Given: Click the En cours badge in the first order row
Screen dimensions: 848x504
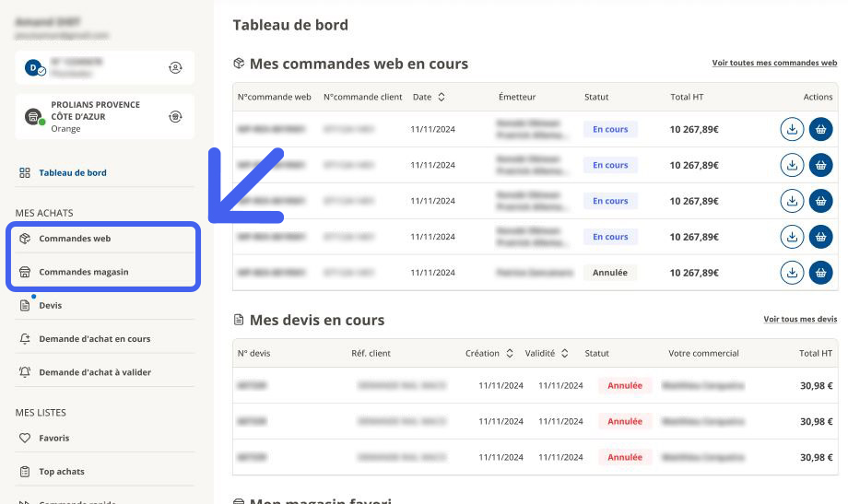Looking at the screenshot, I should point(610,129).
